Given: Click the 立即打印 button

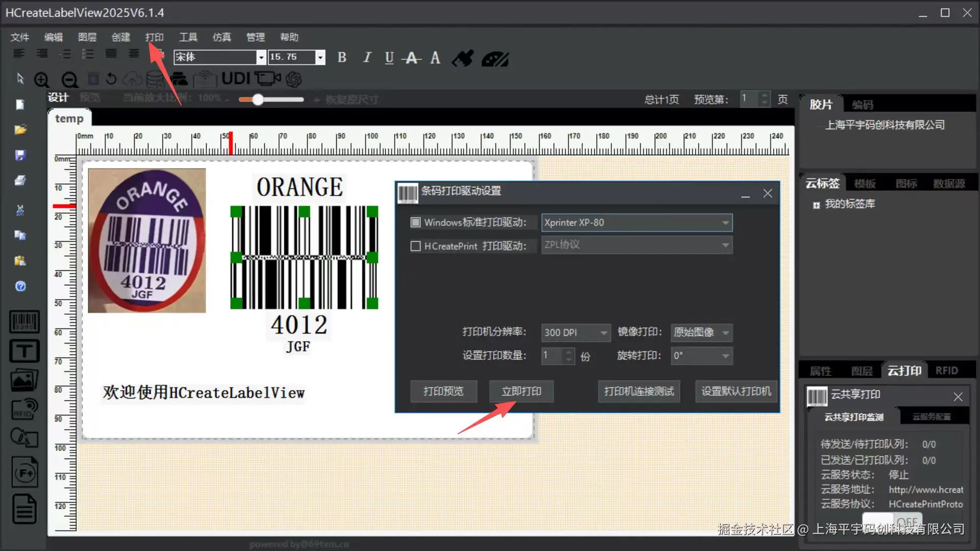Looking at the screenshot, I should [521, 391].
